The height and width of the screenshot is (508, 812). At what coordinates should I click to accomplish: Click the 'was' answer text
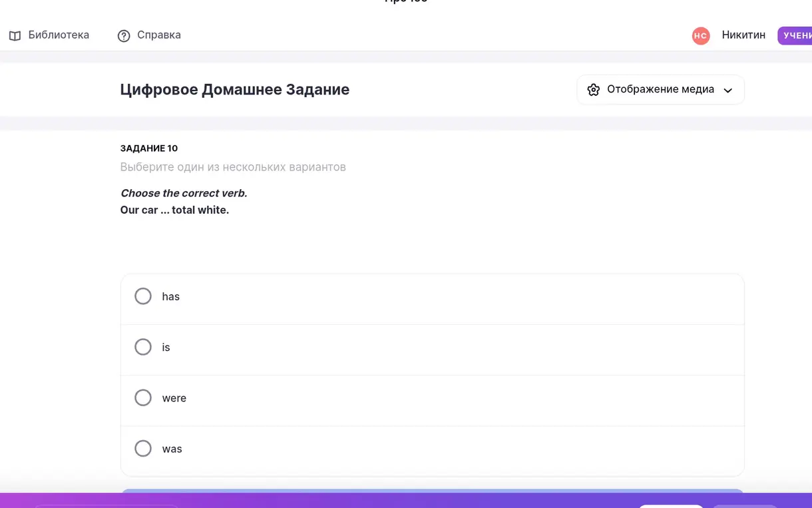click(x=172, y=449)
